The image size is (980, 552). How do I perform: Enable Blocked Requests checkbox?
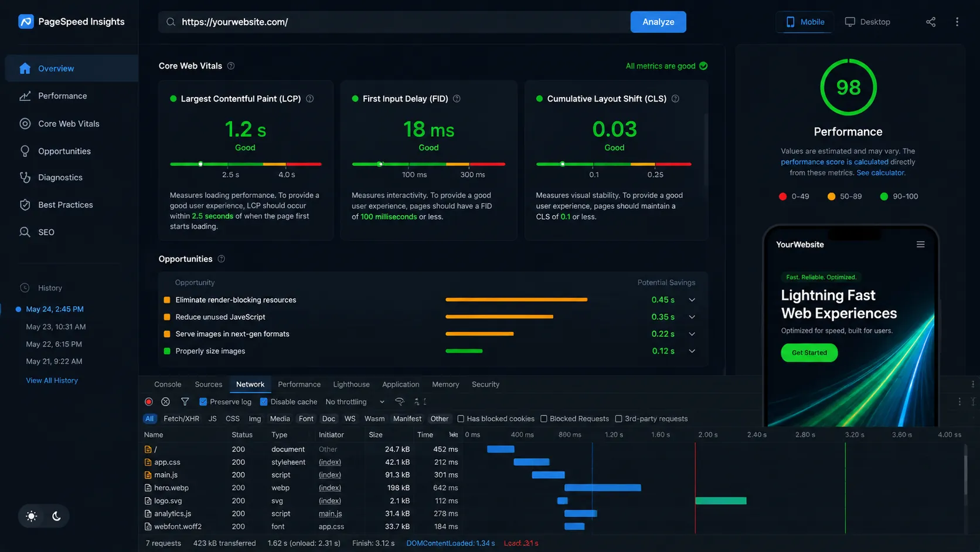tap(544, 419)
